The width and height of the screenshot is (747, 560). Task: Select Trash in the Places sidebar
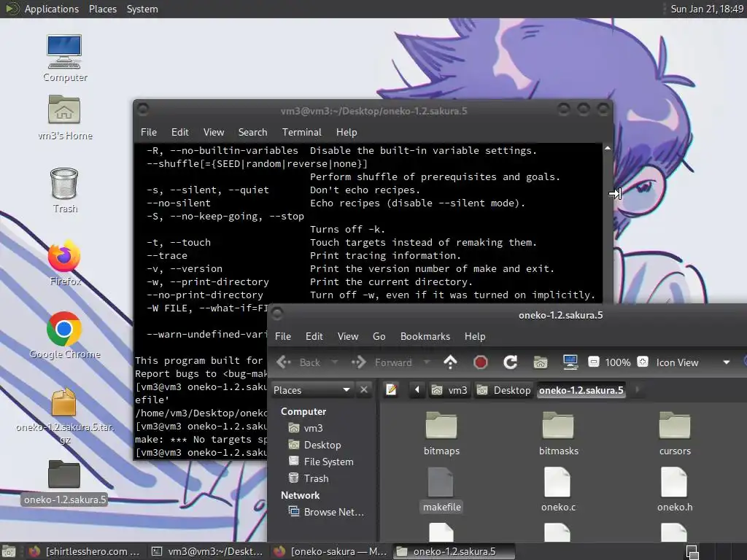(x=309, y=478)
